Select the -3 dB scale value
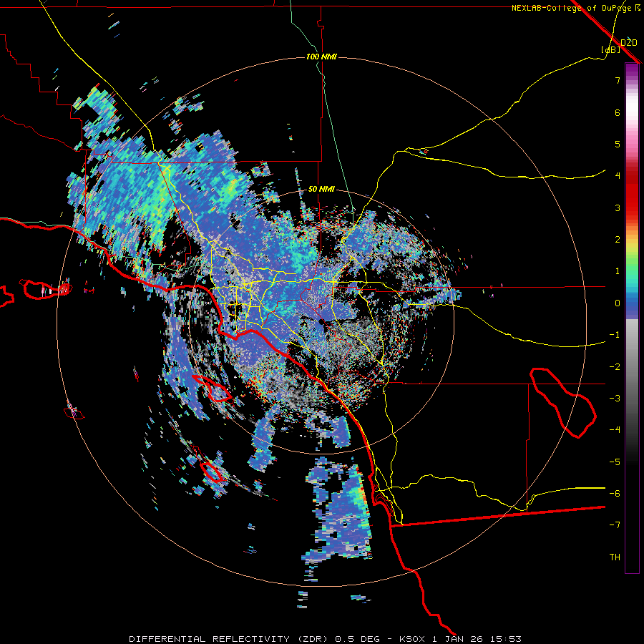This screenshot has width=644, height=644. click(615, 399)
